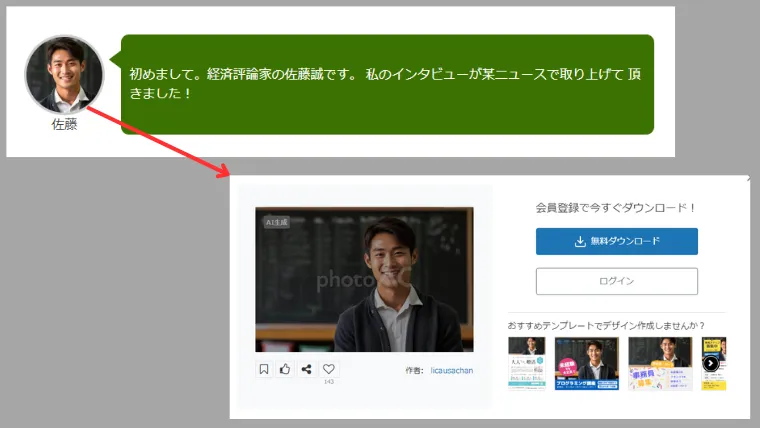Screen dimensions: 760x428
Task: Click the おすすめテンプレート heading text
Action: point(606,325)
